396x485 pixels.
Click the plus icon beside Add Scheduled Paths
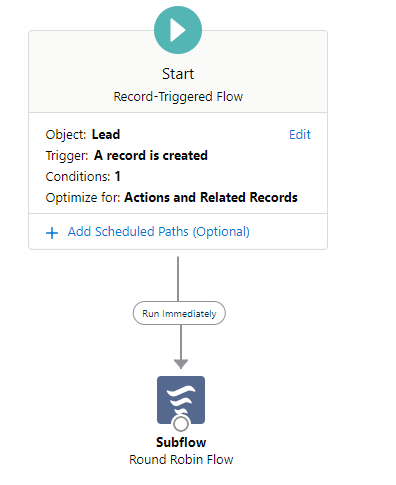click(x=52, y=233)
